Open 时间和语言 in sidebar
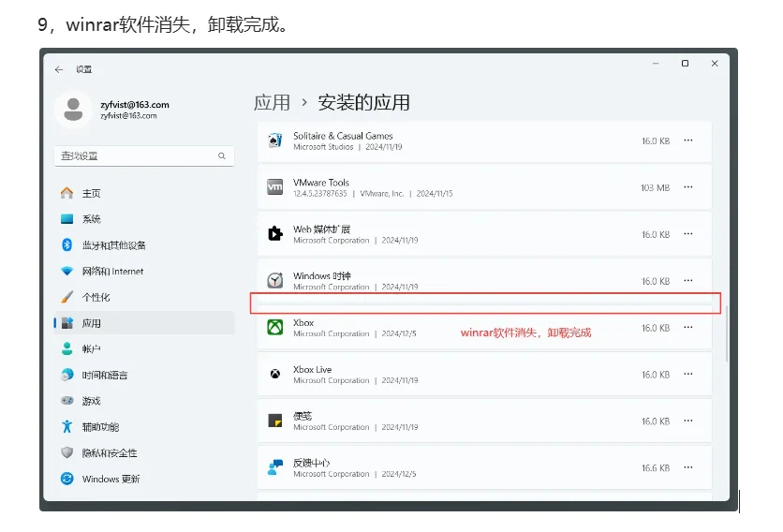Screen dimensions: 783x532 tap(144, 376)
